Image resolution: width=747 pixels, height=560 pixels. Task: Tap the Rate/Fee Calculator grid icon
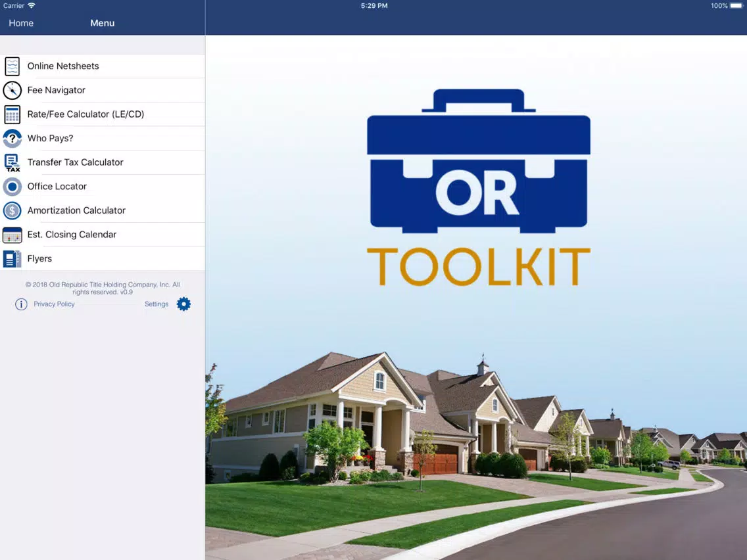tap(12, 114)
